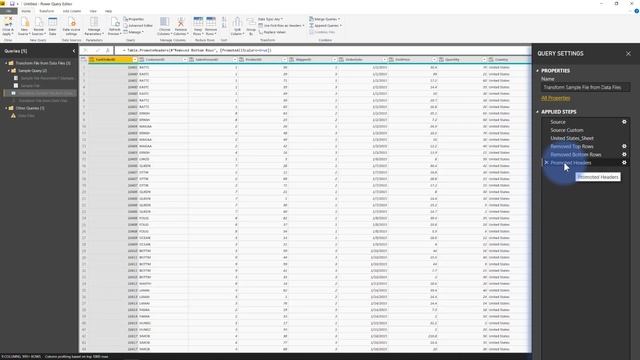640x360 pixels.
Task: Click Replace Values in Transform group
Action: point(272,32)
